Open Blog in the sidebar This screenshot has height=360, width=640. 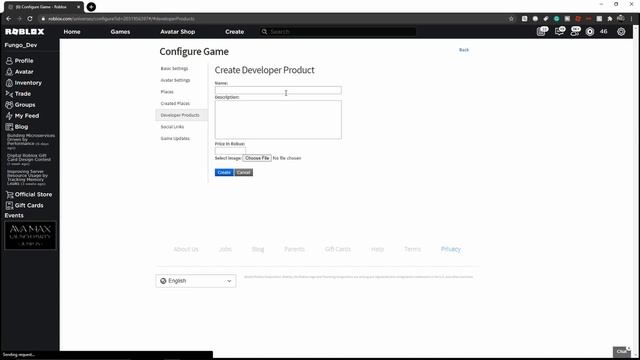(17, 127)
